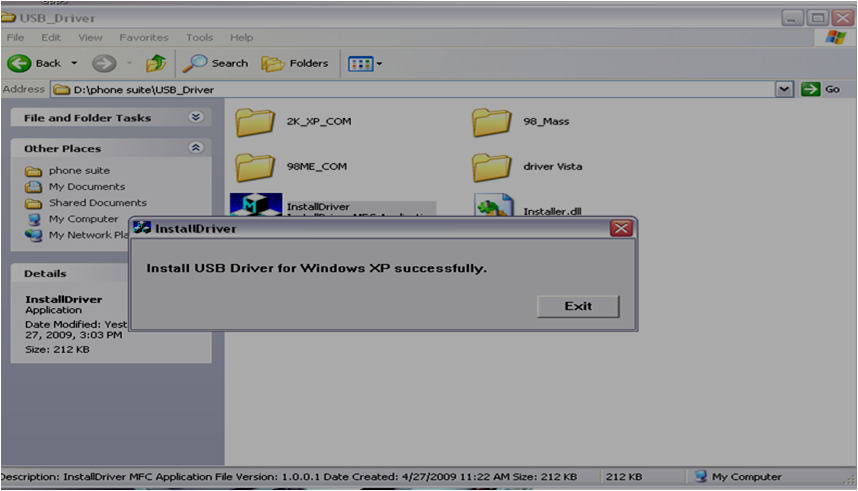Click the My Computer sidebar icon

point(34,219)
